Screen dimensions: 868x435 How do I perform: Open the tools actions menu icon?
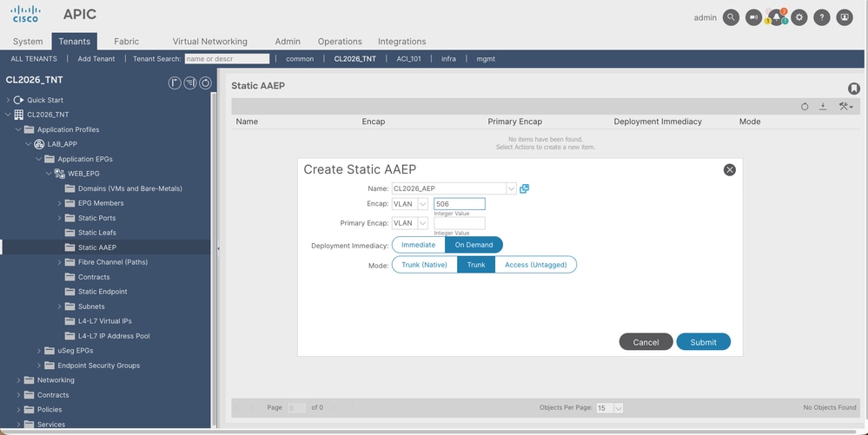click(x=845, y=106)
